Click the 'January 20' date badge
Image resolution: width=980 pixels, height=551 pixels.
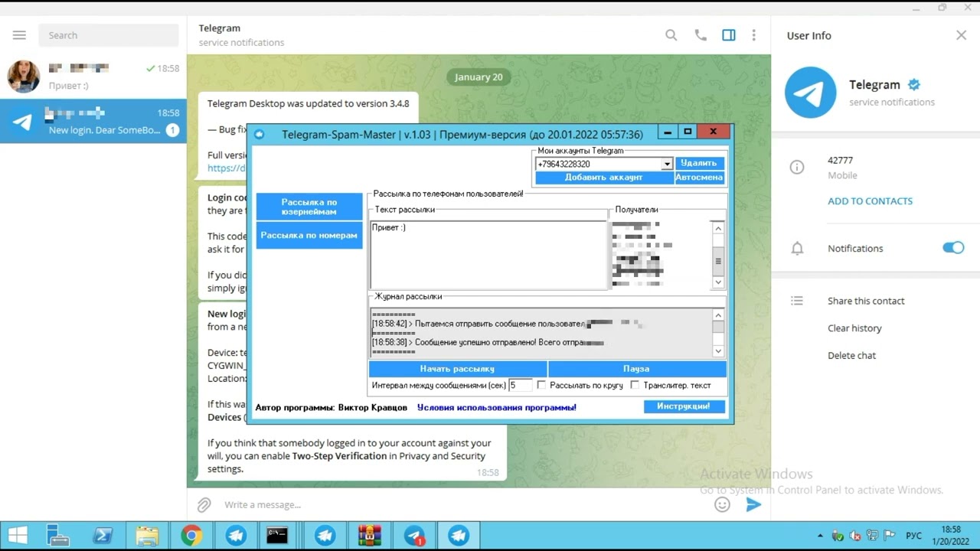[479, 77]
